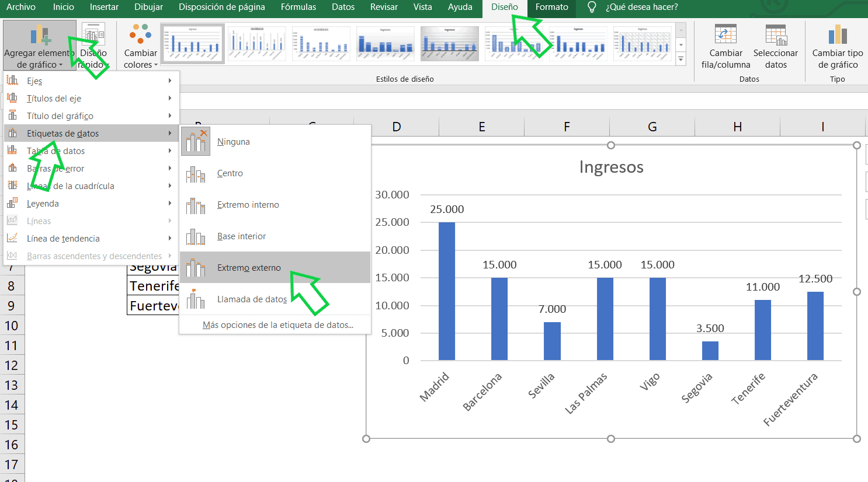Open the Ayuda ribbon tab
Screen dimensions: 868x482
(x=460, y=7)
